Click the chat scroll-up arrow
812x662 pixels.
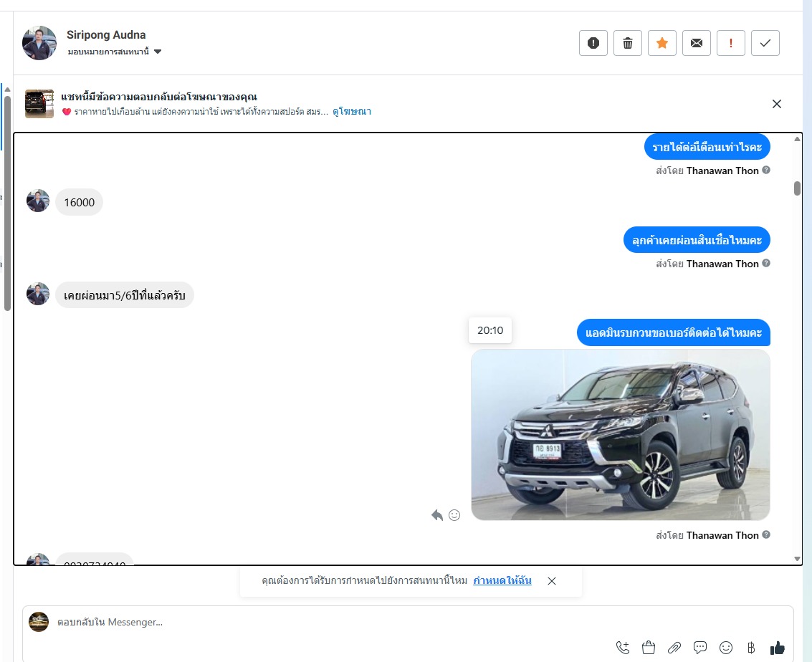[797, 139]
